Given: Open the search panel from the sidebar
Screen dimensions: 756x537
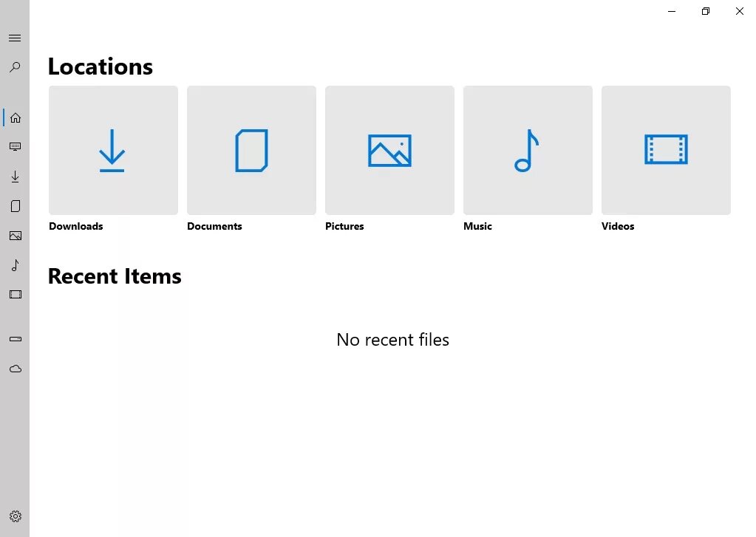Looking at the screenshot, I should [x=15, y=67].
